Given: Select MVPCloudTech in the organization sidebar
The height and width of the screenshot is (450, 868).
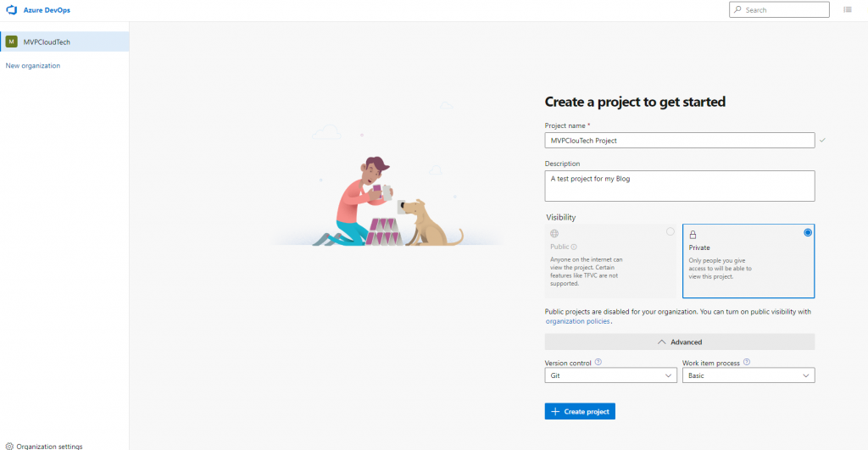Looking at the screenshot, I should pos(47,42).
